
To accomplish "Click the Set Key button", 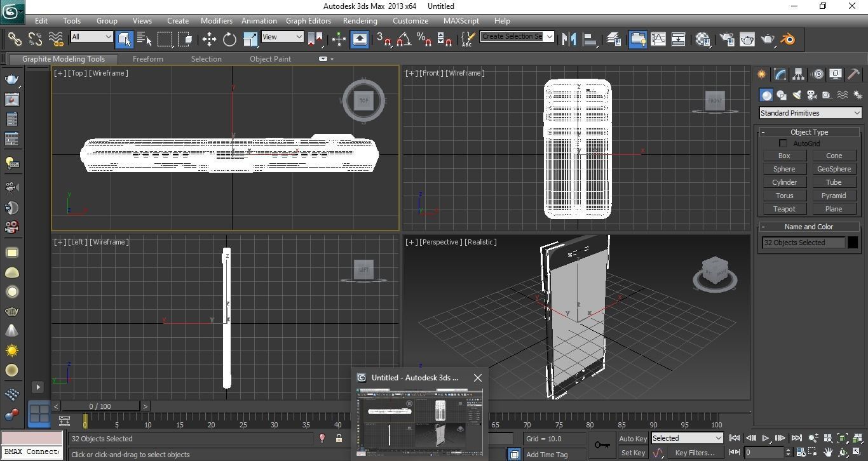I will [x=632, y=453].
